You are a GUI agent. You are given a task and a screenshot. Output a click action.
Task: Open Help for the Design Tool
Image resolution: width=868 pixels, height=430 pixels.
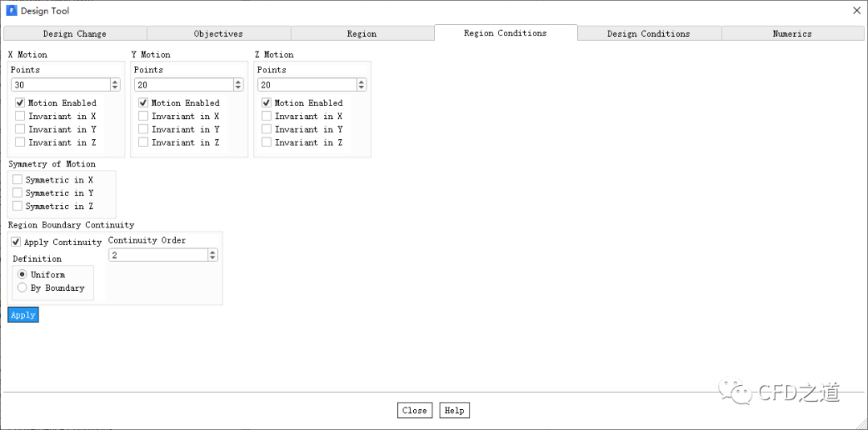pyautogui.click(x=454, y=410)
